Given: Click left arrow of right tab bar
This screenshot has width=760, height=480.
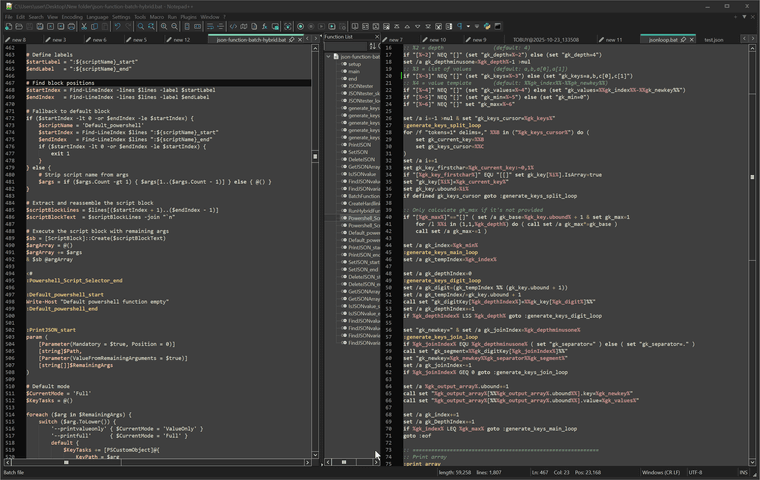Looking at the screenshot, I should (x=744, y=38).
